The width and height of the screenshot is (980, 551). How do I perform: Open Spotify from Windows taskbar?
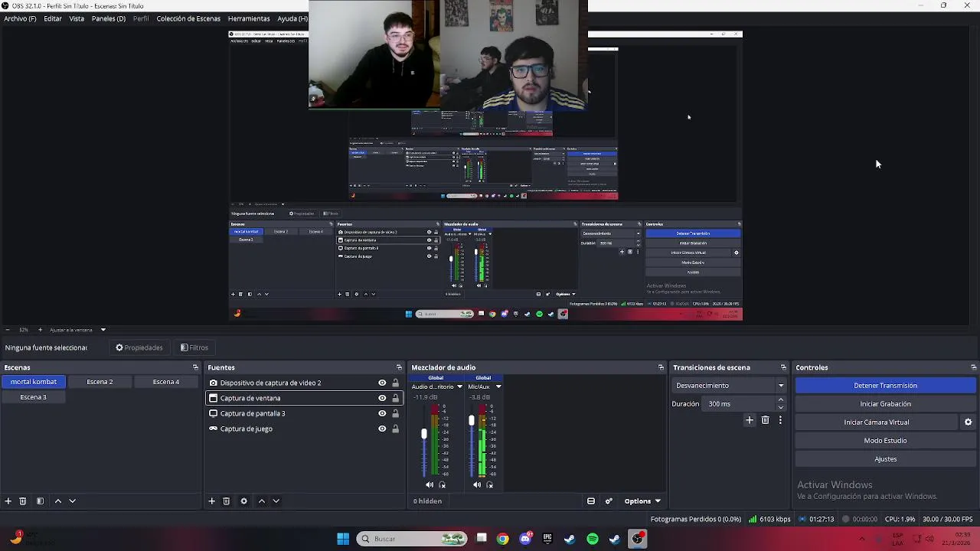click(593, 539)
